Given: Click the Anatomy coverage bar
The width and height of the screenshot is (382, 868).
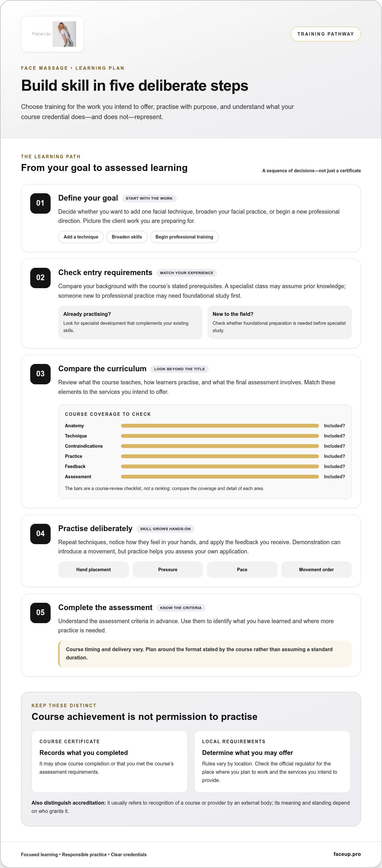Looking at the screenshot, I should [x=220, y=426].
